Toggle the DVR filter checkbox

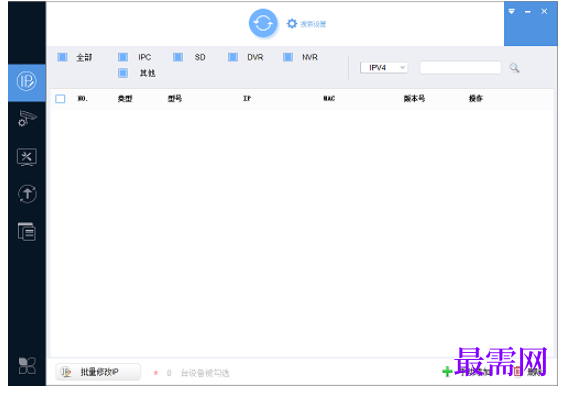tap(233, 57)
